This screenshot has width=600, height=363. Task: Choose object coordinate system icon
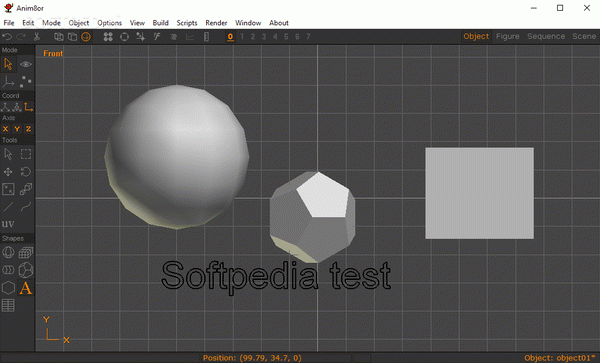(x=17, y=107)
